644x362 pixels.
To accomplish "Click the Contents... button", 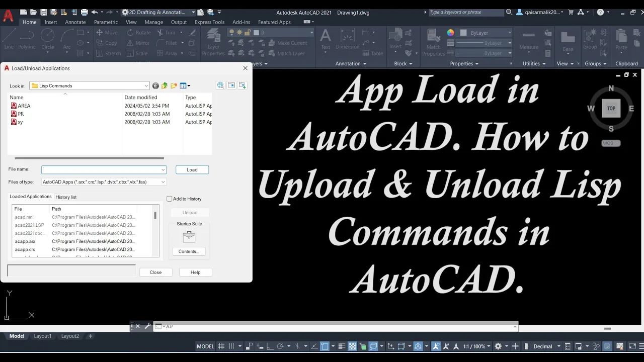I will [x=189, y=251].
